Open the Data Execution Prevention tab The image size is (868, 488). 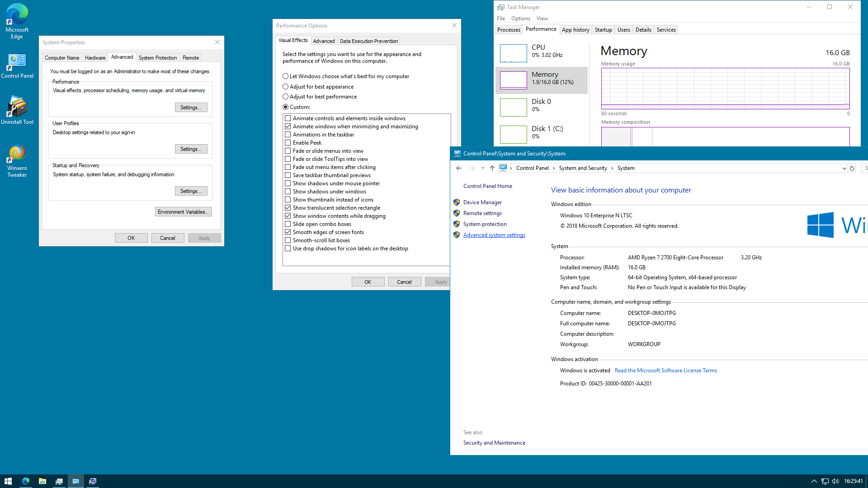[369, 41]
